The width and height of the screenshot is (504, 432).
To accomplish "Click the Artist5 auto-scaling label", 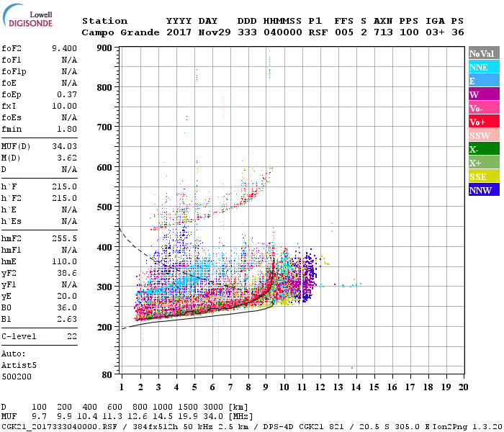I will [19, 366].
